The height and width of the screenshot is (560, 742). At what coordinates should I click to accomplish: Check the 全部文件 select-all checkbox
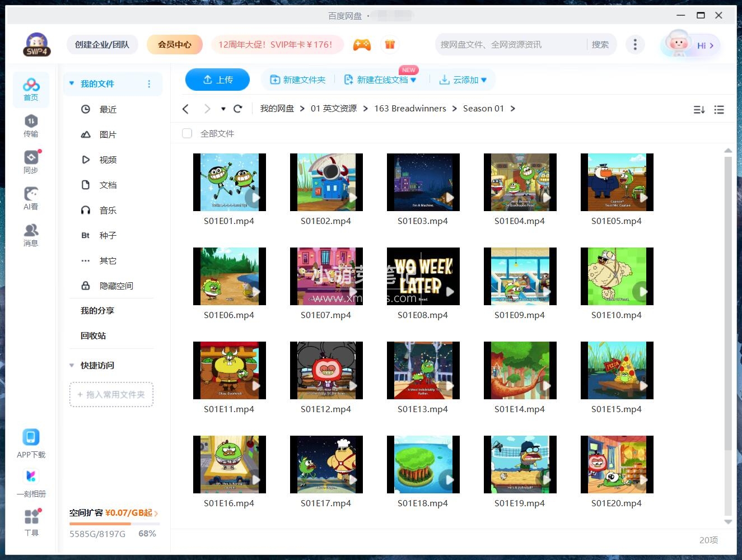[186, 133]
